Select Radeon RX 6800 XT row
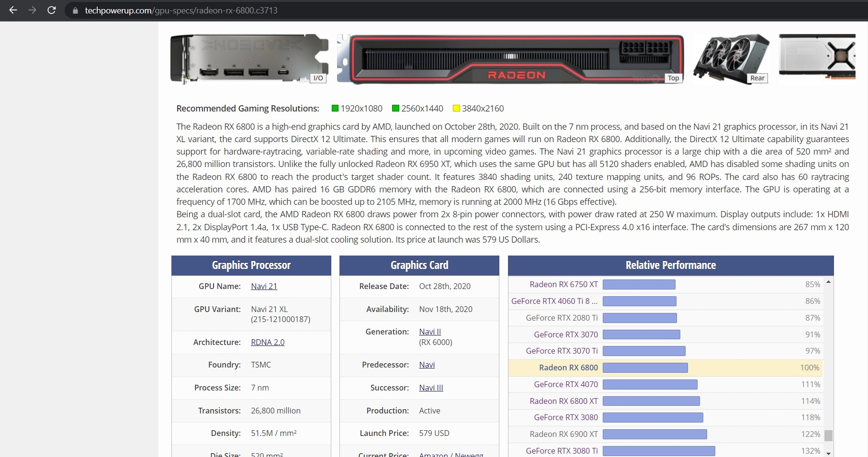The image size is (868, 457). (666, 401)
